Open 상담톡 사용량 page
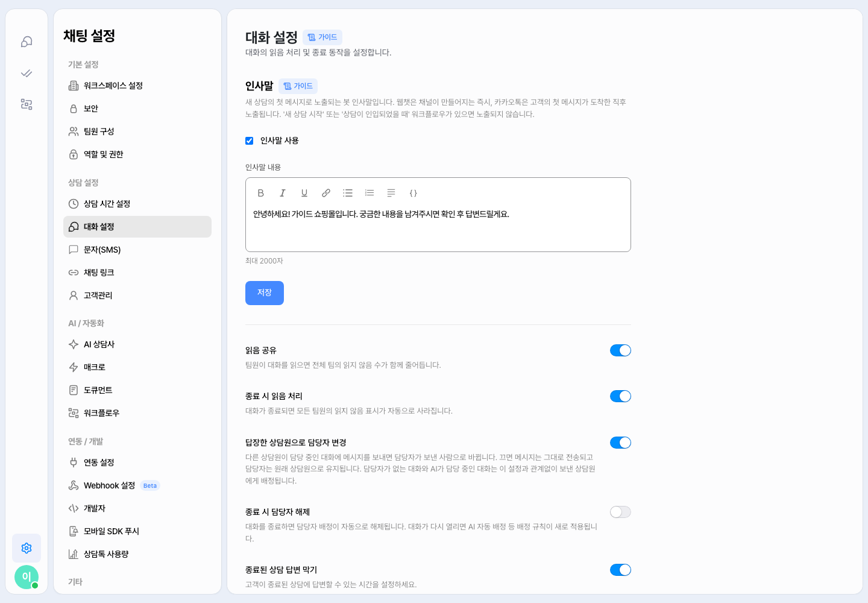Viewport: 868px width, 603px height. [137, 554]
